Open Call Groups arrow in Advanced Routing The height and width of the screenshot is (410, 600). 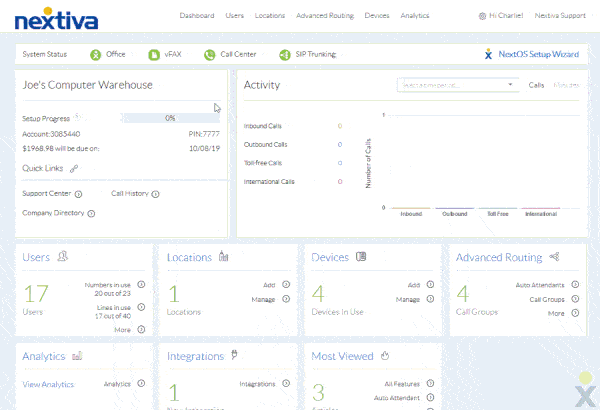tap(575, 299)
